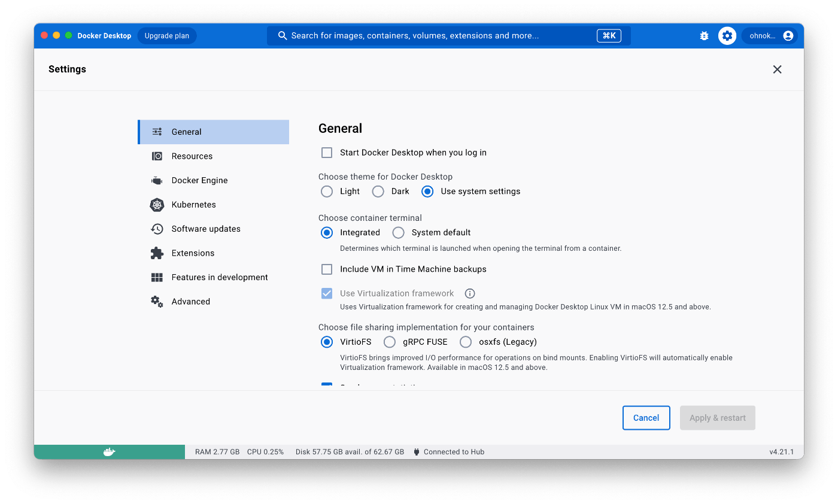Click the General sliders icon in sidebar
The image size is (838, 504).
coord(157,132)
